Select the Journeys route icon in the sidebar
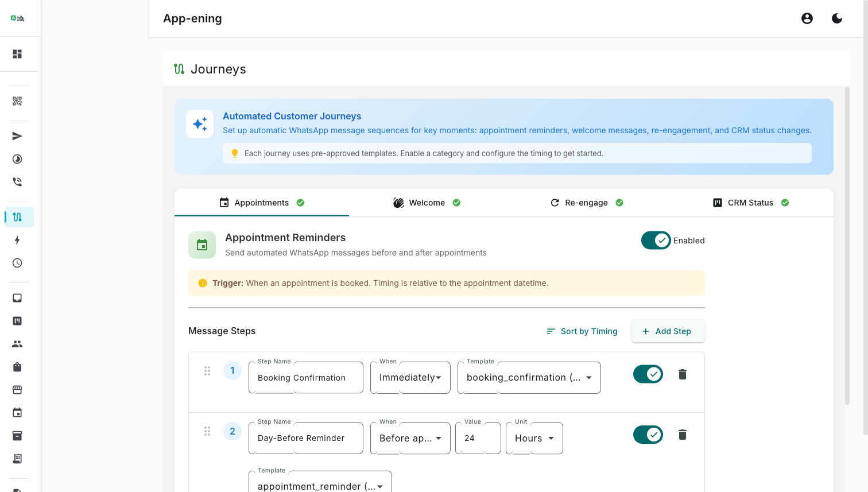 click(17, 216)
